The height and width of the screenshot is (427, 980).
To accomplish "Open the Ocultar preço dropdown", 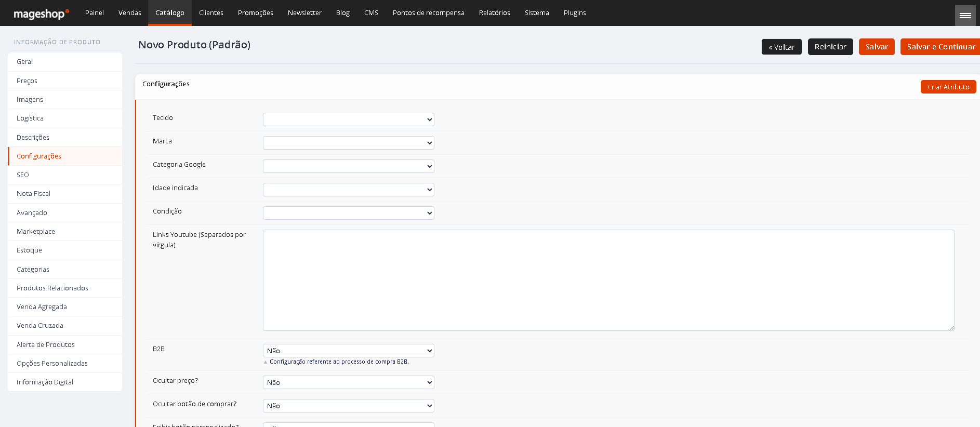I will (x=349, y=382).
